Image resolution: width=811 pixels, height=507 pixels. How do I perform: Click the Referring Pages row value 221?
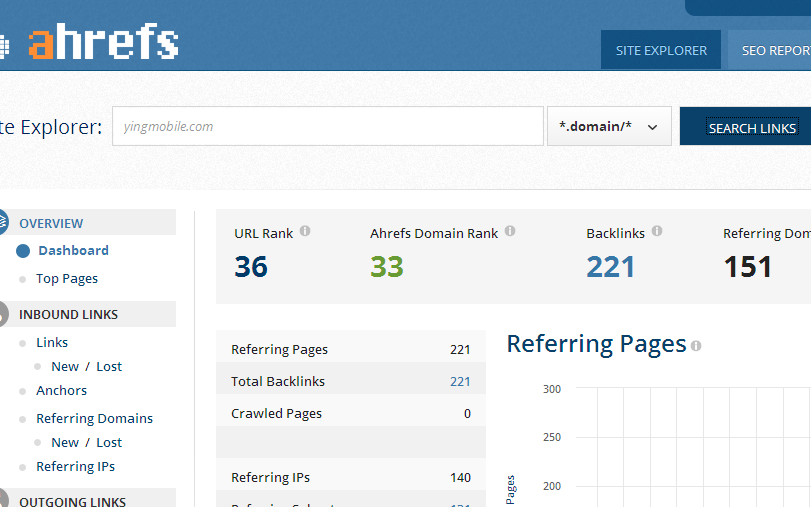point(460,350)
